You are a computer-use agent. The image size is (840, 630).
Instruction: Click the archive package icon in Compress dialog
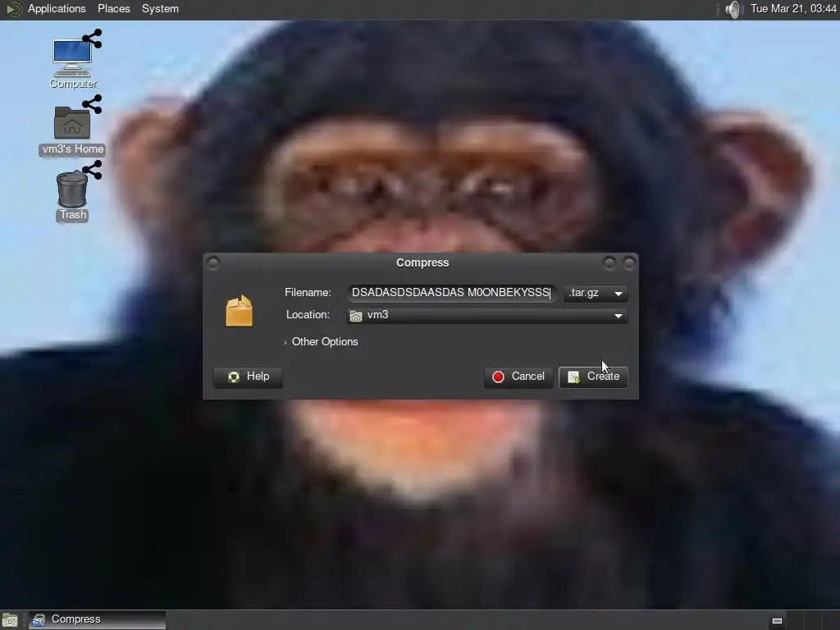click(239, 311)
